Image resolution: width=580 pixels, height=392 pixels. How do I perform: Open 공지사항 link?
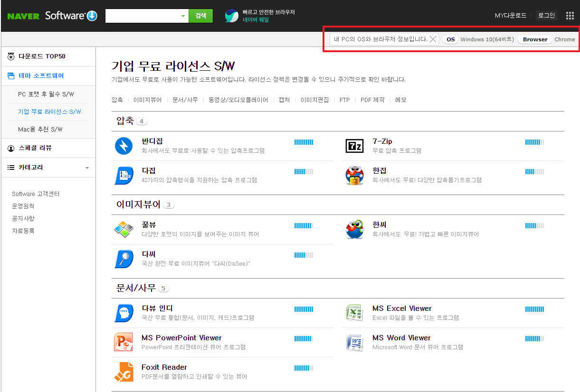(x=23, y=219)
